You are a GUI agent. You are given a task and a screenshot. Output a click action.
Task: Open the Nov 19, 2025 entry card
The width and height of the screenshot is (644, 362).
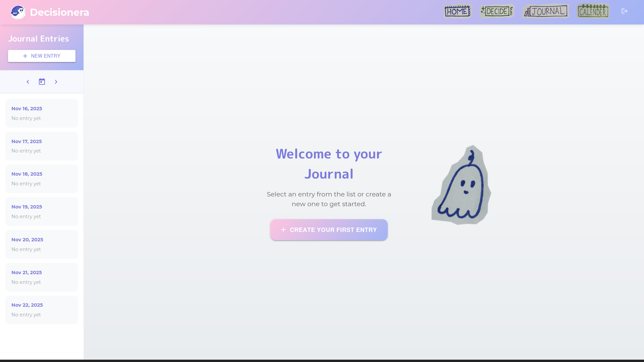(42, 212)
